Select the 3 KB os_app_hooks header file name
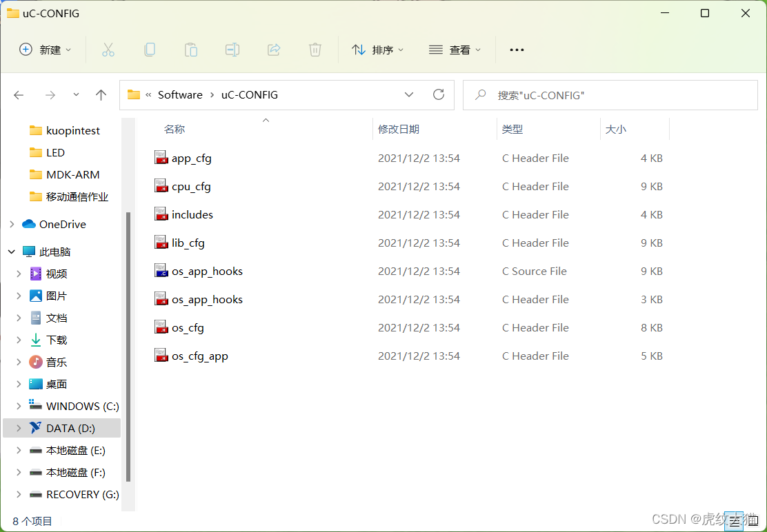The width and height of the screenshot is (767, 532). click(208, 300)
